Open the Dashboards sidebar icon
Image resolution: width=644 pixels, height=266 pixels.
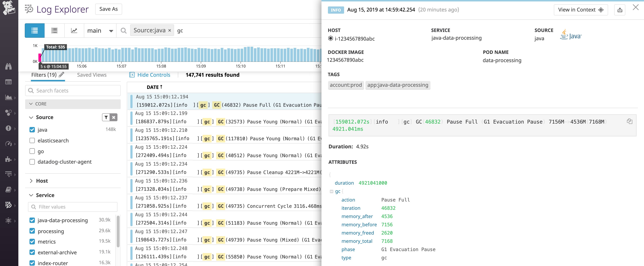(x=9, y=97)
